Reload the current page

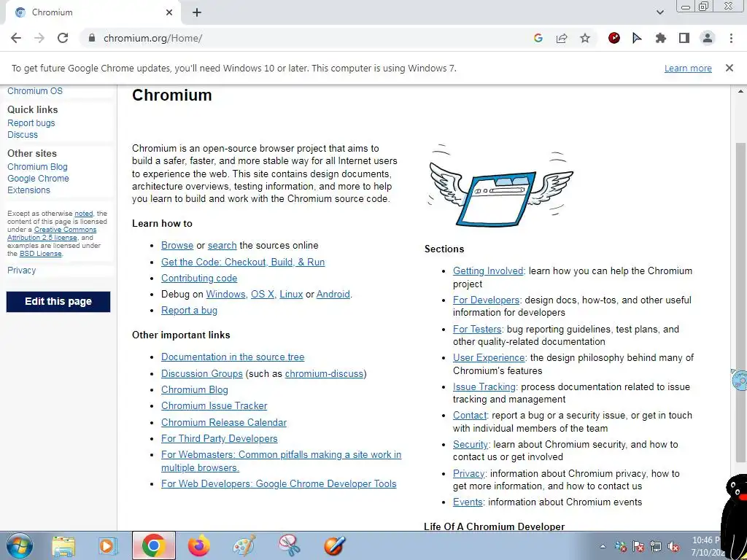[63, 38]
